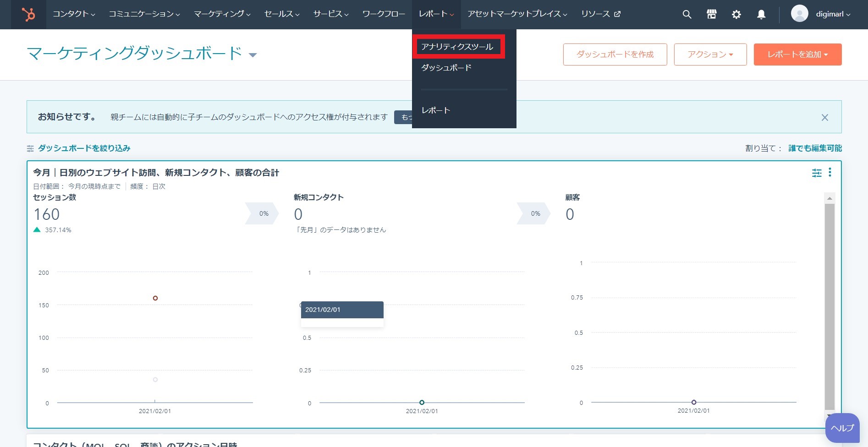Click the 顧客 chart point at 2021/02/01
The image size is (868, 447).
(x=694, y=403)
